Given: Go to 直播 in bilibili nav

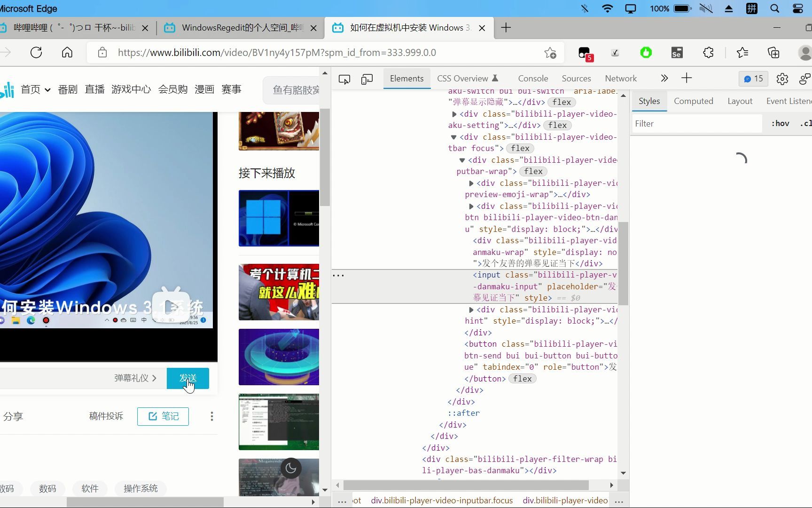Looking at the screenshot, I should tap(94, 89).
